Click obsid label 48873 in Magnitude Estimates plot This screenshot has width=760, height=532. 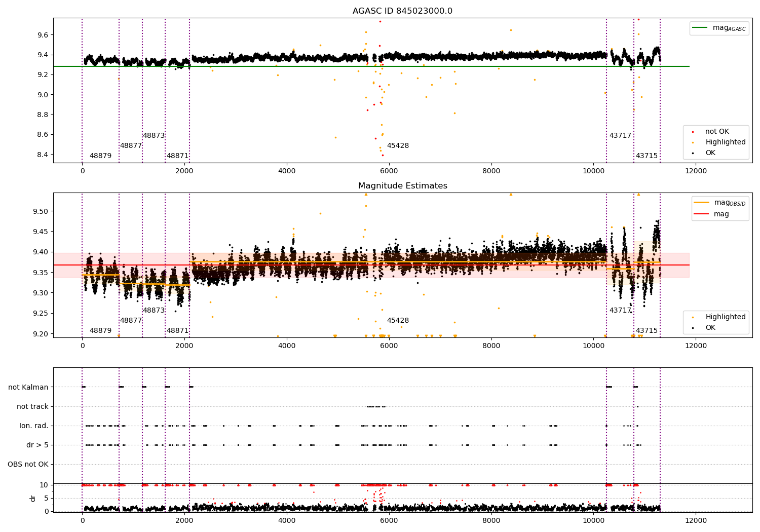click(154, 311)
